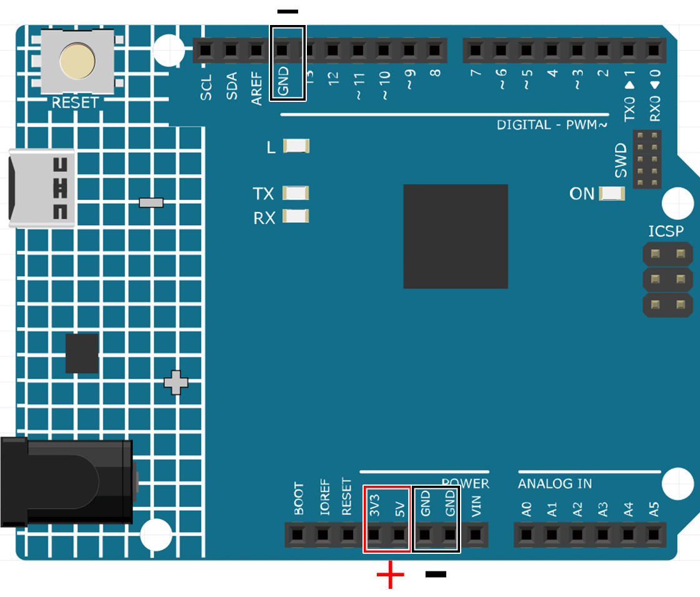Screen dimensions: 700x597
Task: Click the USB-C connector port
Action: (41, 188)
